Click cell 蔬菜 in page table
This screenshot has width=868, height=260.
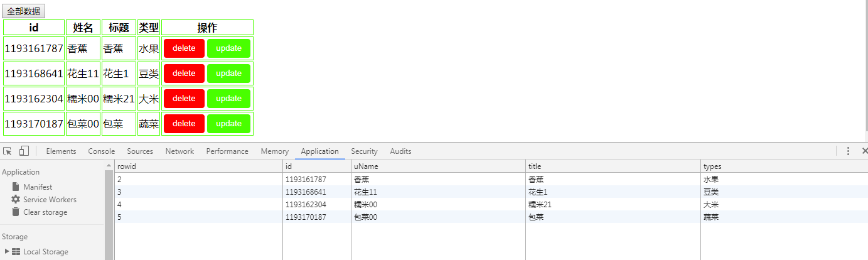149,124
